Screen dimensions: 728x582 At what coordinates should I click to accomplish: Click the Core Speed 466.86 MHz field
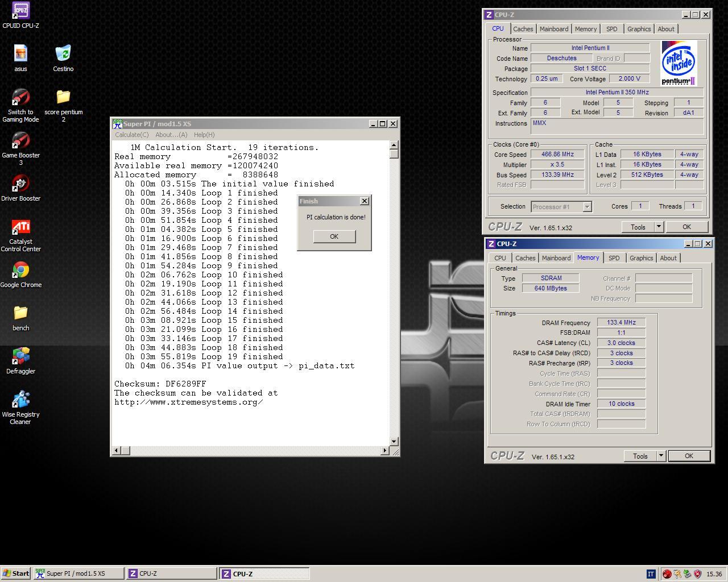pos(557,154)
